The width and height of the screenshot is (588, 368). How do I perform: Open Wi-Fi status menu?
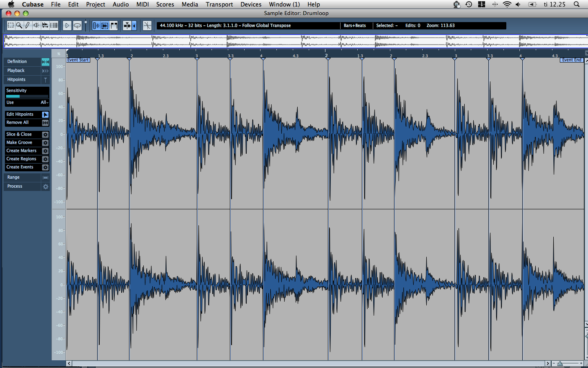[x=507, y=4]
